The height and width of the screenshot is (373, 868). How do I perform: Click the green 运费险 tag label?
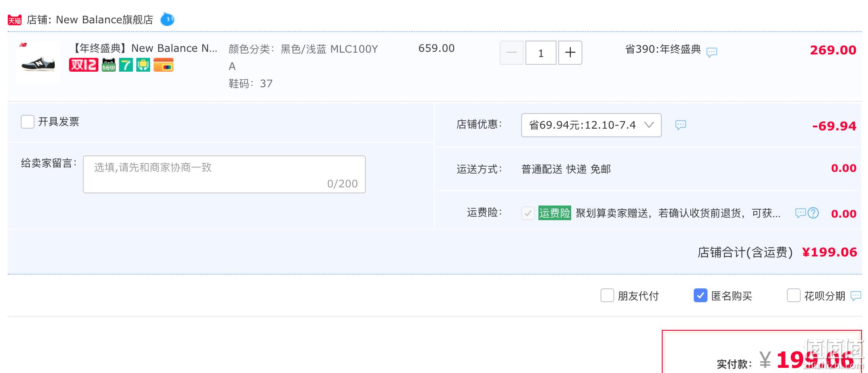(x=555, y=213)
